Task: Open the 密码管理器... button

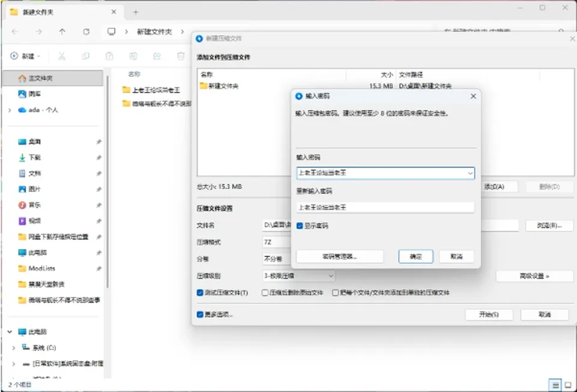Action: tap(340, 256)
